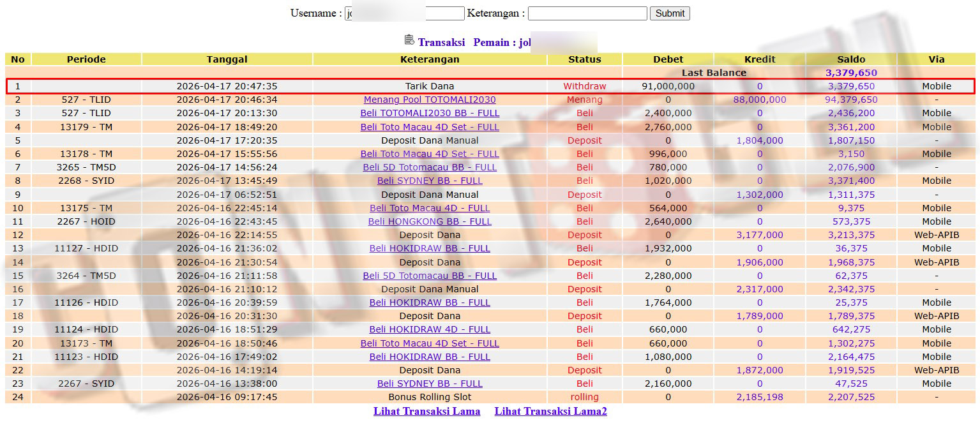Click the Keterangan input field
980x425 pixels.
tap(587, 13)
